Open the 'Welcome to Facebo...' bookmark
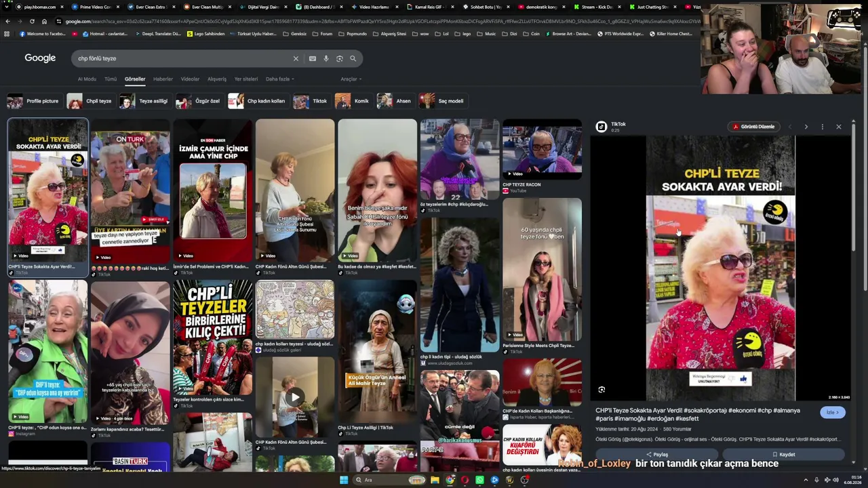This screenshot has height=488, width=868. coord(43,34)
